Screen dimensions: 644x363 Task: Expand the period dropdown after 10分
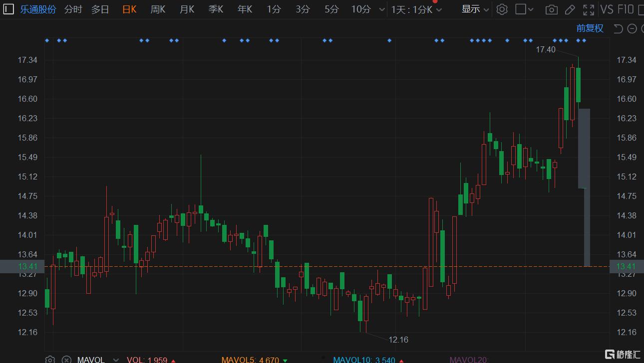click(x=382, y=9)
